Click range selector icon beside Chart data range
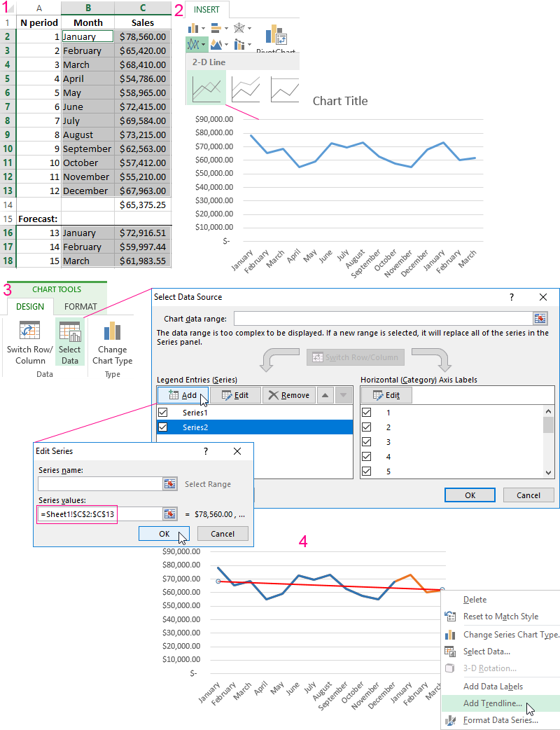This screenshot has width=560, height=730. click(x=540, y=319)
